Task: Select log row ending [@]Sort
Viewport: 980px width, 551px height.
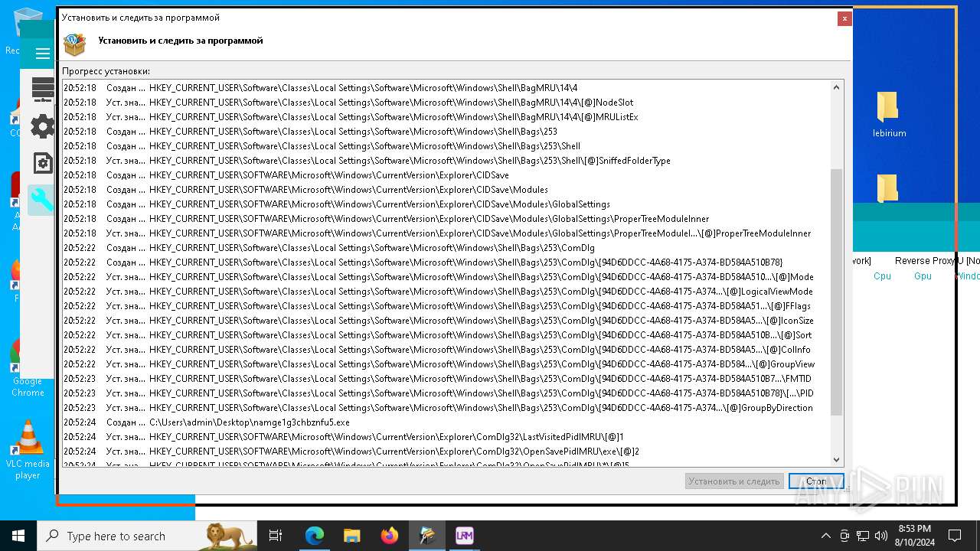Action: coord(446,335)
